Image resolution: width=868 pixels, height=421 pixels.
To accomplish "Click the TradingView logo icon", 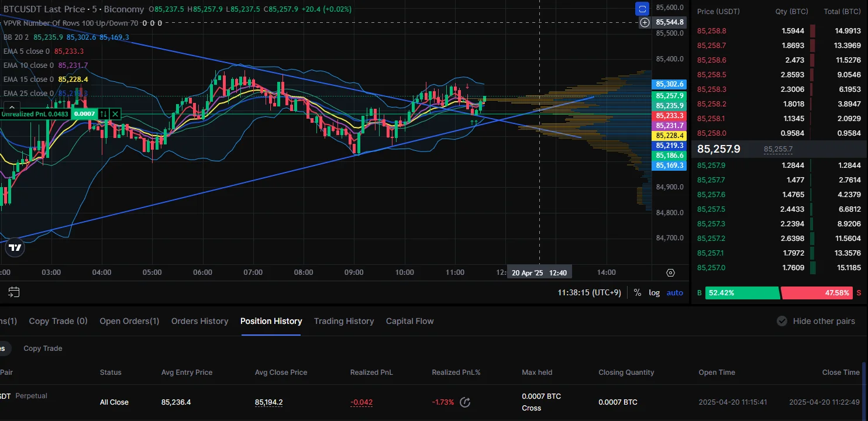I will (x=15, y=247).
